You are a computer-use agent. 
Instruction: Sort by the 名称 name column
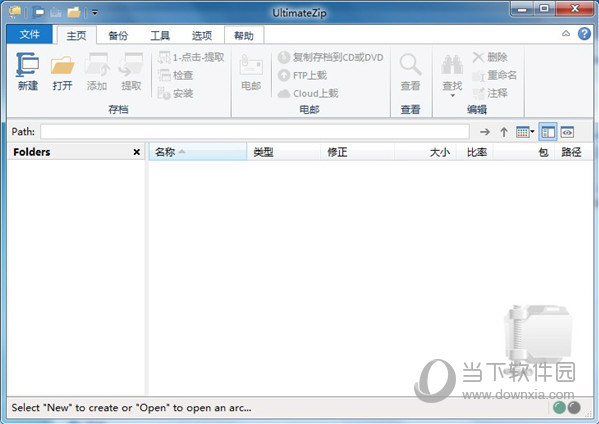198,152
